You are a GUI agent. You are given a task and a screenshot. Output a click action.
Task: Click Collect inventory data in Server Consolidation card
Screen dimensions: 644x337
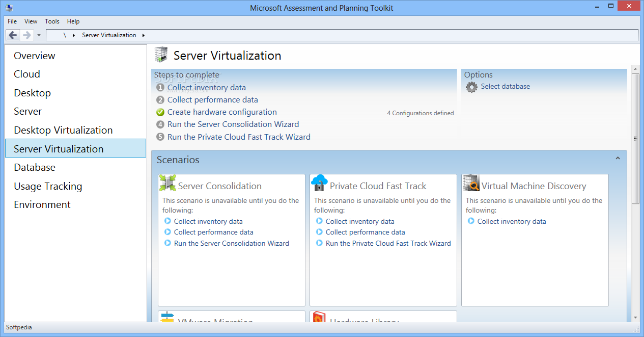click(x=208, y=221)
